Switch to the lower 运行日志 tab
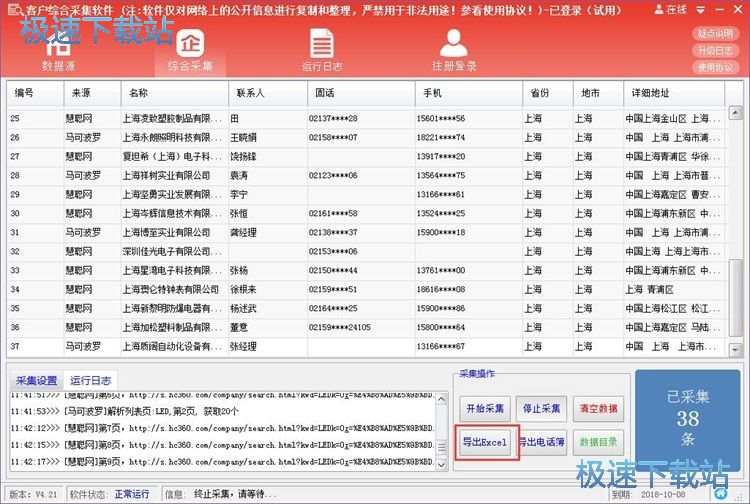This screenshot has width=750, height=504. pos(91,381)
